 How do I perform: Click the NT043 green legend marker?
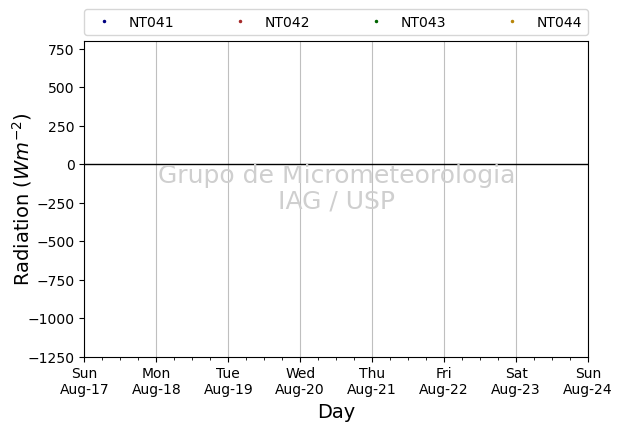tap(376, 22)
